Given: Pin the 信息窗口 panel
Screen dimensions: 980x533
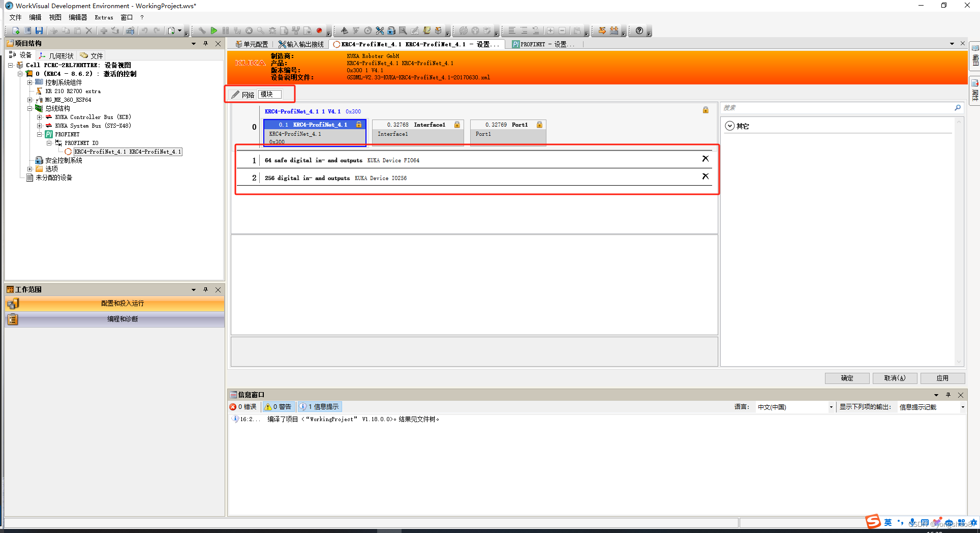Looking at the screenshot, I should click(948, 395).
